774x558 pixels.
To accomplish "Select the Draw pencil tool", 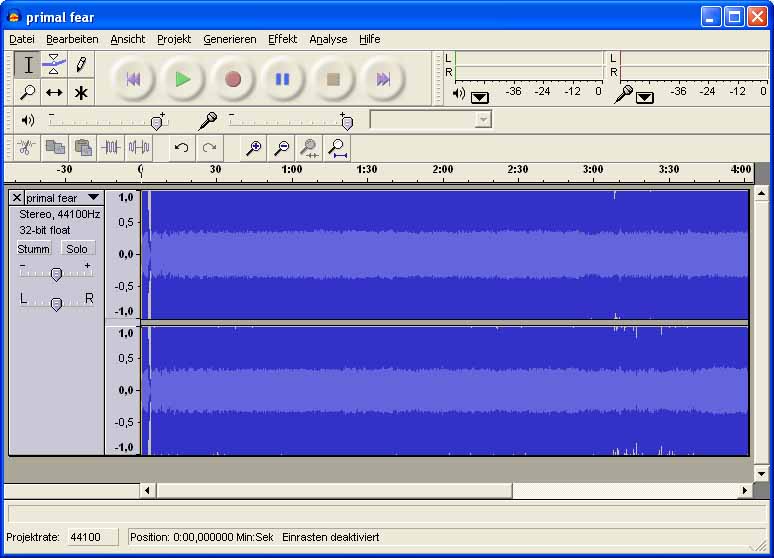I will tap(80, 65).
